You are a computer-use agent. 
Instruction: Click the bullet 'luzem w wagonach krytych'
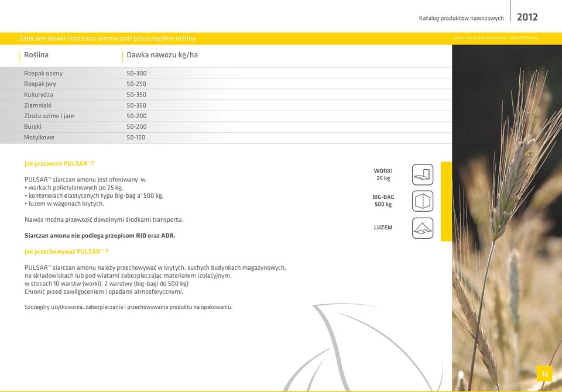click(x=64, y=204)
